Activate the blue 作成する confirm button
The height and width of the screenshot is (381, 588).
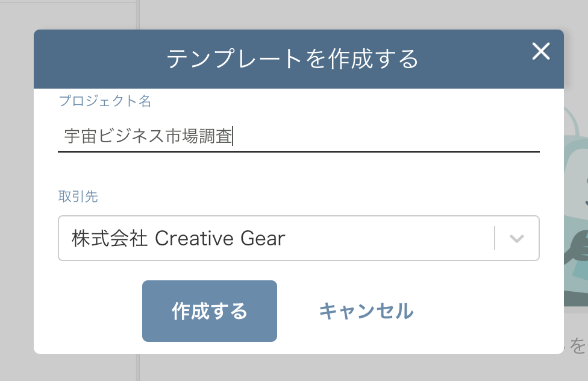209,311
